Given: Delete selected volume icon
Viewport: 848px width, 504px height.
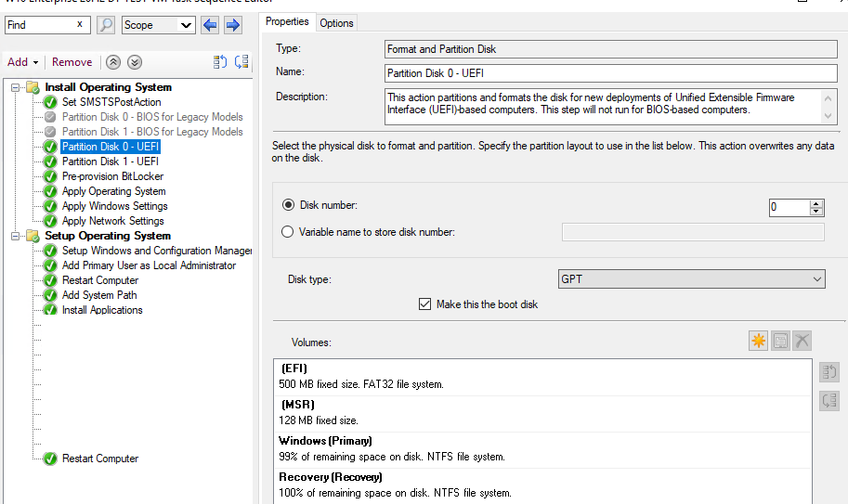Looking at the screenshot, I should coord(802,341).
